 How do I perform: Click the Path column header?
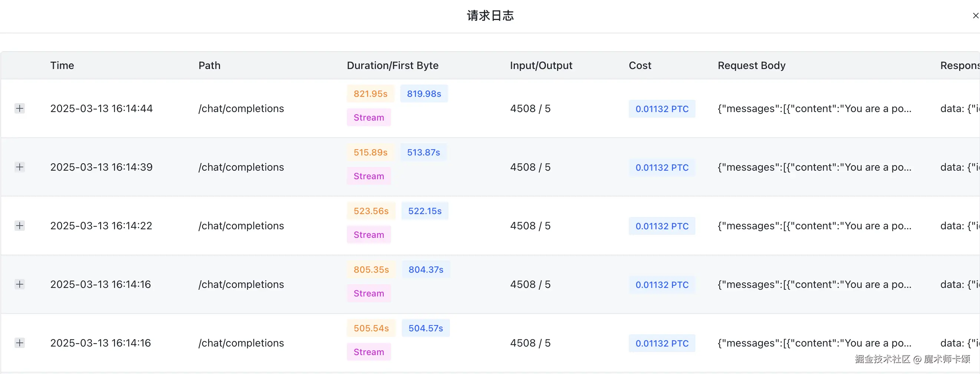tap(209, 65)
